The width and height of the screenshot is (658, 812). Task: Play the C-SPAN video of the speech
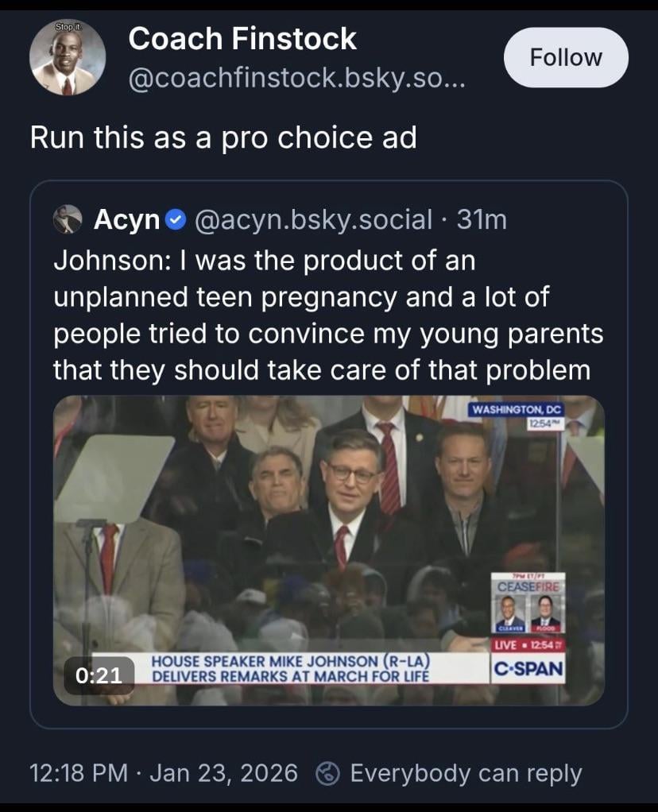328,550
